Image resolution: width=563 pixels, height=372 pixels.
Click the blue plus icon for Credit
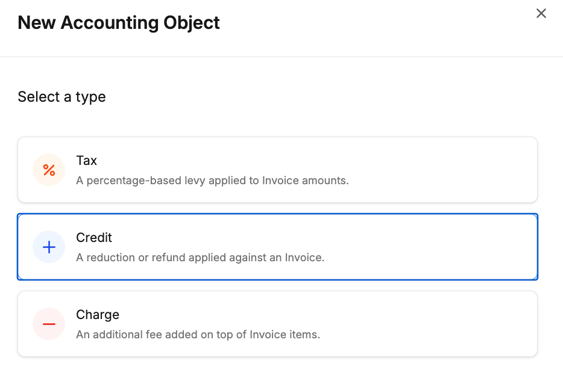pyautogui.click(x=49, y=247)
